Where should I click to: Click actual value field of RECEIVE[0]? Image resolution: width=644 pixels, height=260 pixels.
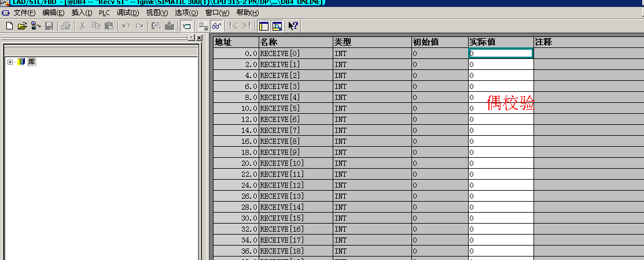point(501,53)
